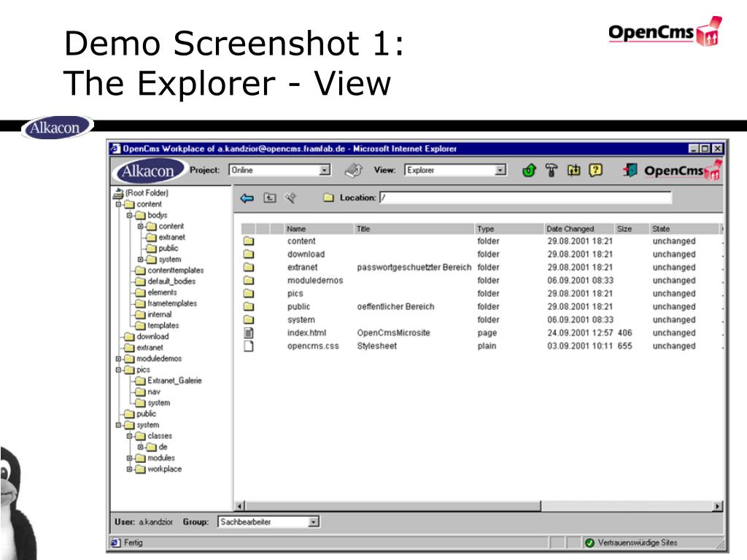Select frametemplates in the folder tree
Screen dimensions: 747x560
click(172, 303)
